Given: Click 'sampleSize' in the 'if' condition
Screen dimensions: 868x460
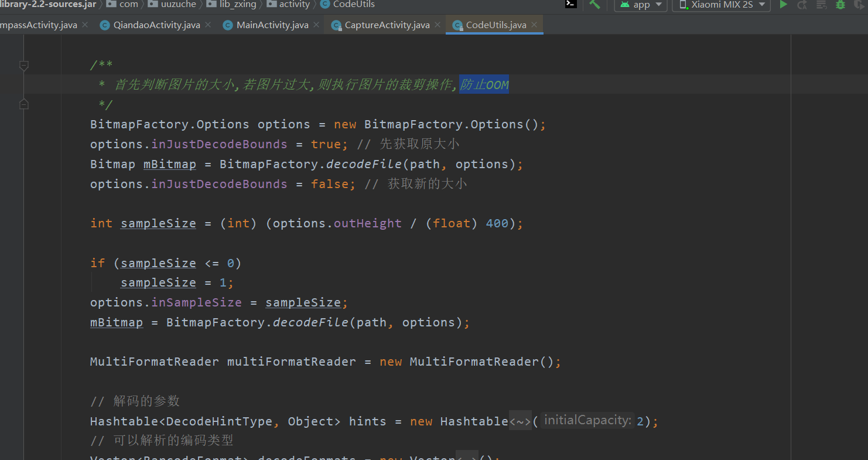Looking at the screenshot, I should pos(158,263).
